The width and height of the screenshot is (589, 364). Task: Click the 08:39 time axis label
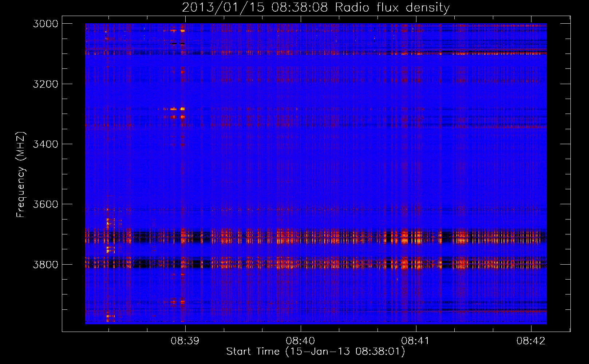coord(185,341)
